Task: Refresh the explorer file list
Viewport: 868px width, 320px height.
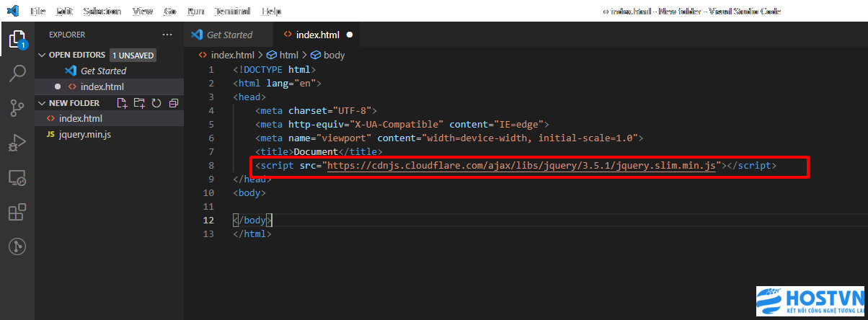Action: click(156, 103)
